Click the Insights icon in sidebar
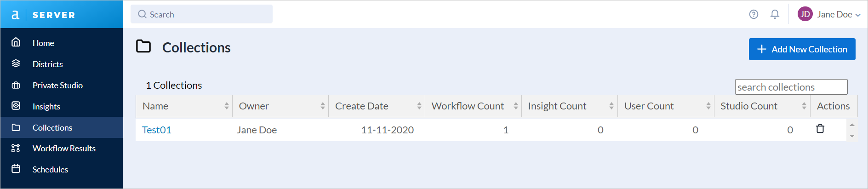Screen dimensions: 868x189 point(16,106)
